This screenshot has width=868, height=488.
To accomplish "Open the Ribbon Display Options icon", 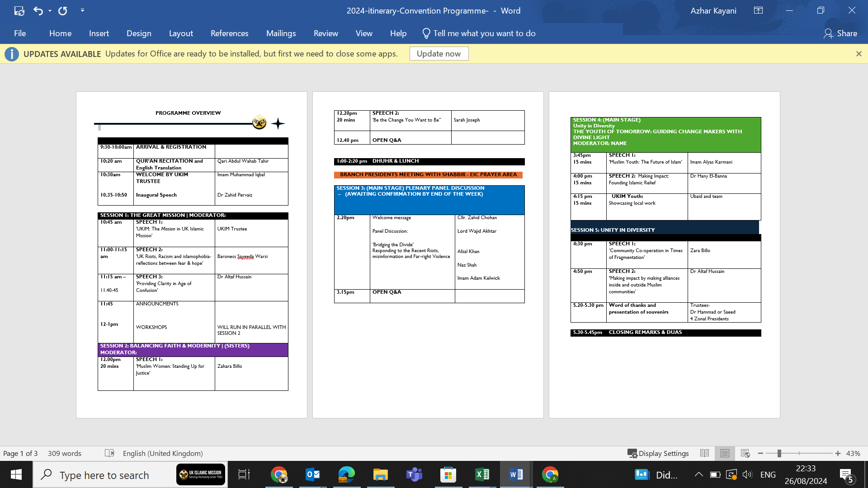I will [x=758, y=10].
